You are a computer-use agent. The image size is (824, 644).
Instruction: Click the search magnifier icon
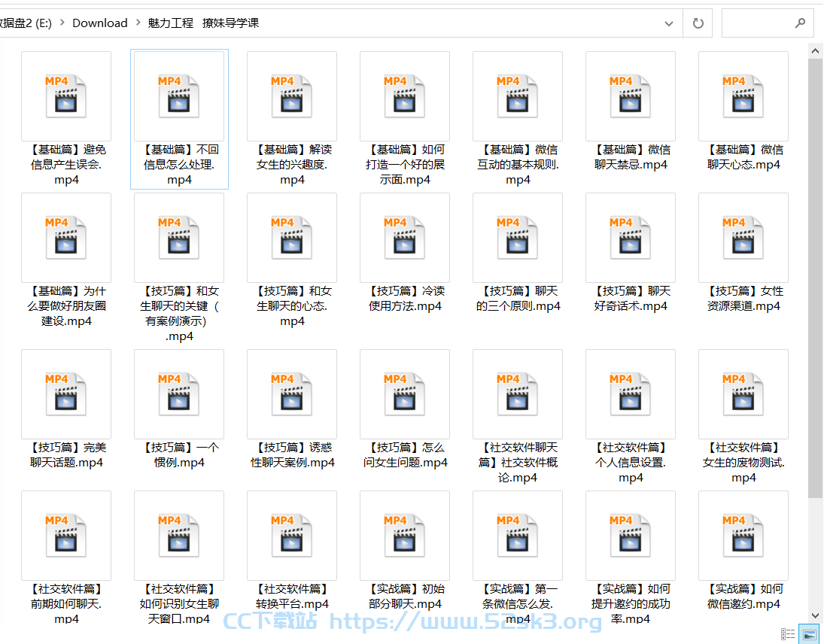(x=800, y=23)
